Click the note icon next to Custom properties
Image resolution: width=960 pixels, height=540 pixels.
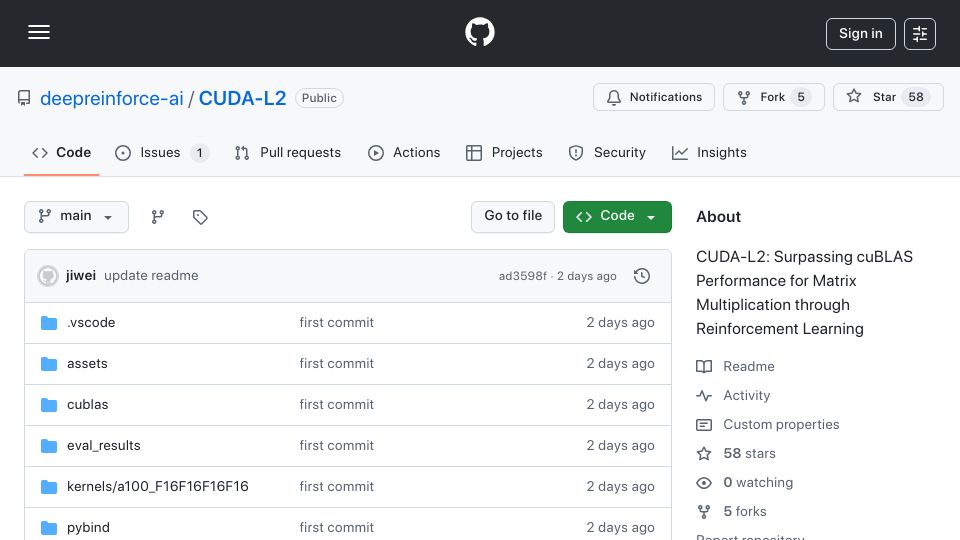click(x=704, y=425)
